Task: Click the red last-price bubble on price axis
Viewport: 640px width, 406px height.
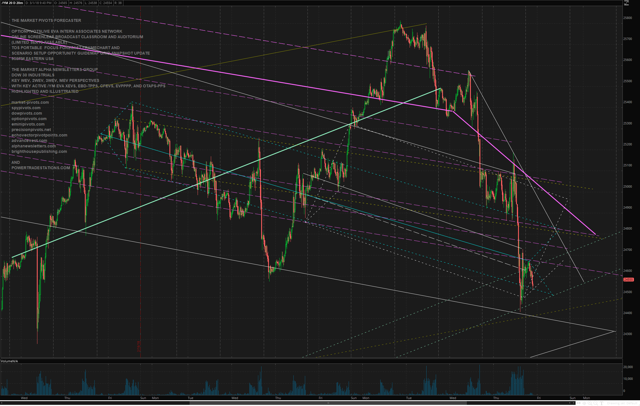Action: click(x=628, y=280)
